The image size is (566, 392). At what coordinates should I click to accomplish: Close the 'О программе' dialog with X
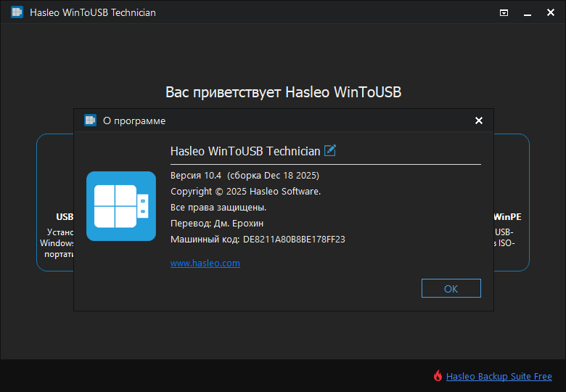point(478,121)
